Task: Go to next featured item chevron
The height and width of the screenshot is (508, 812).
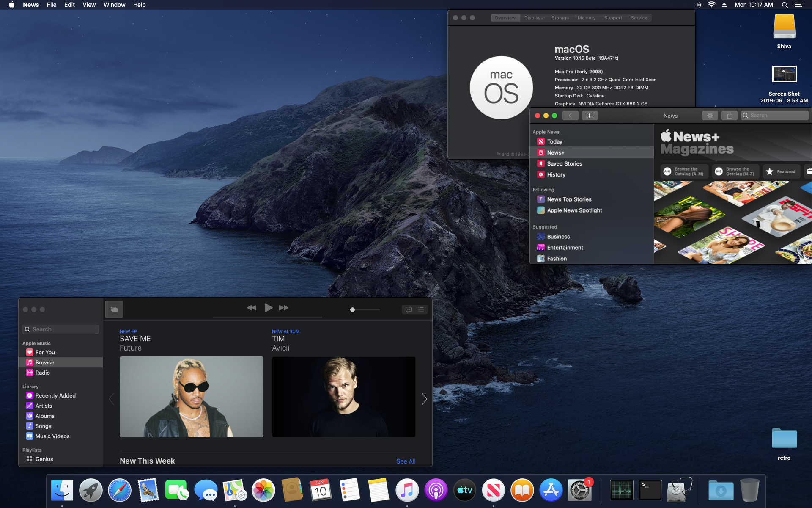Action: [x=424, y=399]
